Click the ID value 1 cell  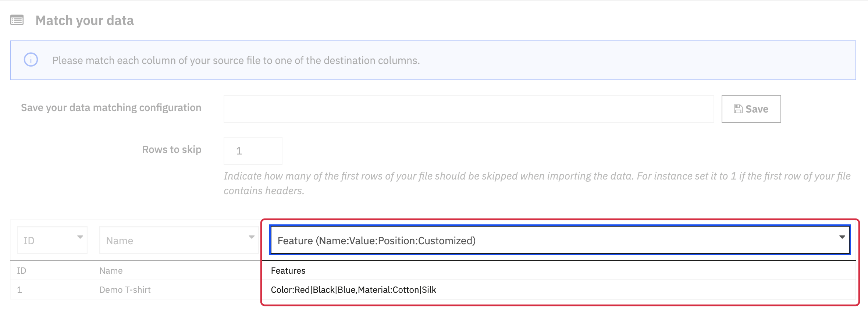[x=19, y=290]
